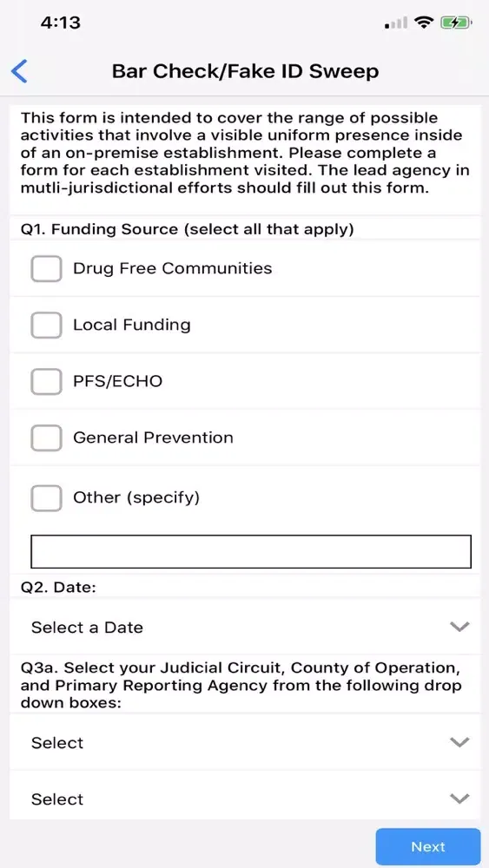The width and height of the screenshot is (489, 868).
Task: Tap the Next button
Action: tap(428, 846)
